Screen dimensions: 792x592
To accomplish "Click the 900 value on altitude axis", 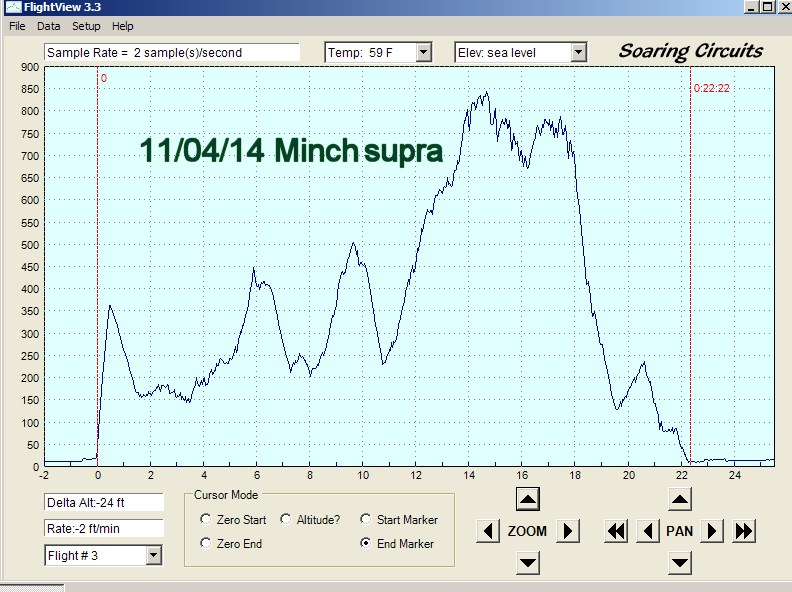I will pos(30,67).
